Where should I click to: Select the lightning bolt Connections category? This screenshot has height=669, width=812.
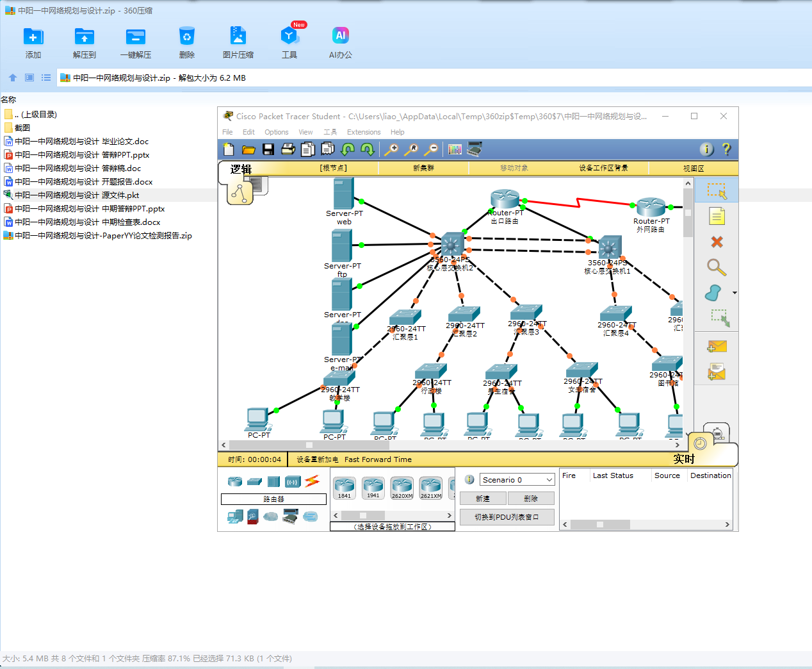click(313, 481)
